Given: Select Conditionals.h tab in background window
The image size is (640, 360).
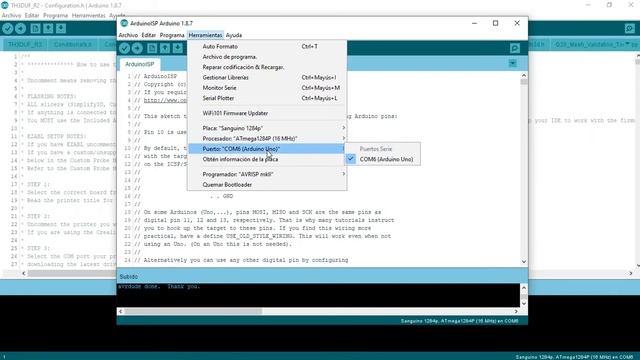Looking at the screenshot, I should point(73,44).
